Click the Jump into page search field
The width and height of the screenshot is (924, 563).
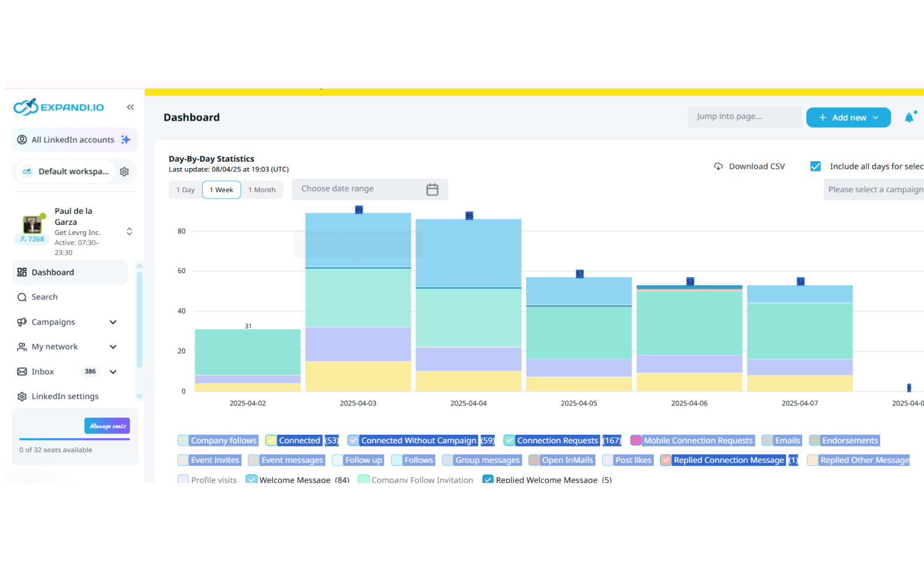point(744,117)
